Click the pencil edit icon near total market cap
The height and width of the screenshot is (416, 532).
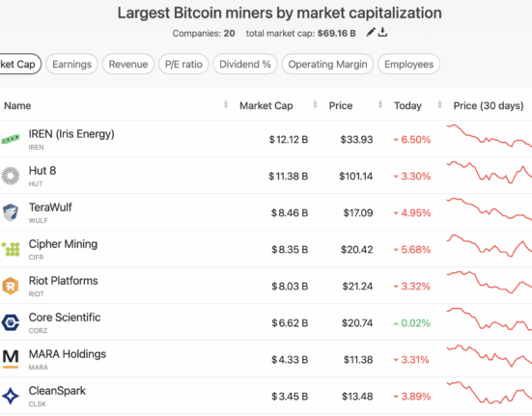tap(371, 32)
